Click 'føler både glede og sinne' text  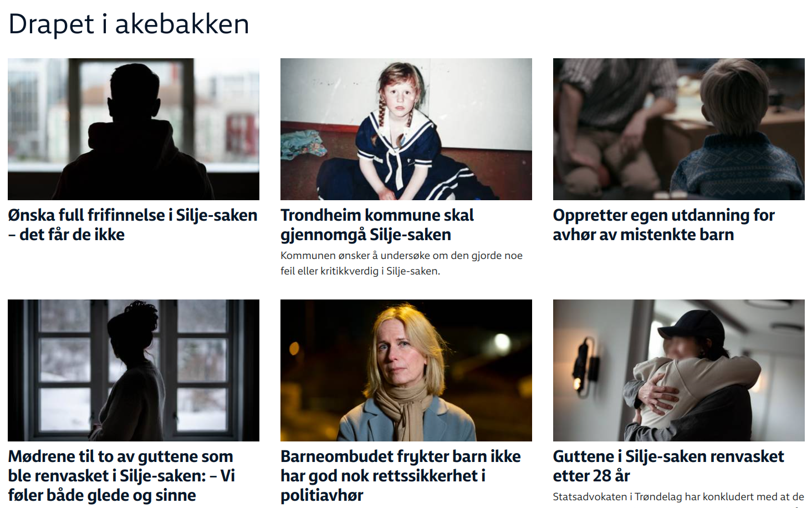[x=102, y=495]
